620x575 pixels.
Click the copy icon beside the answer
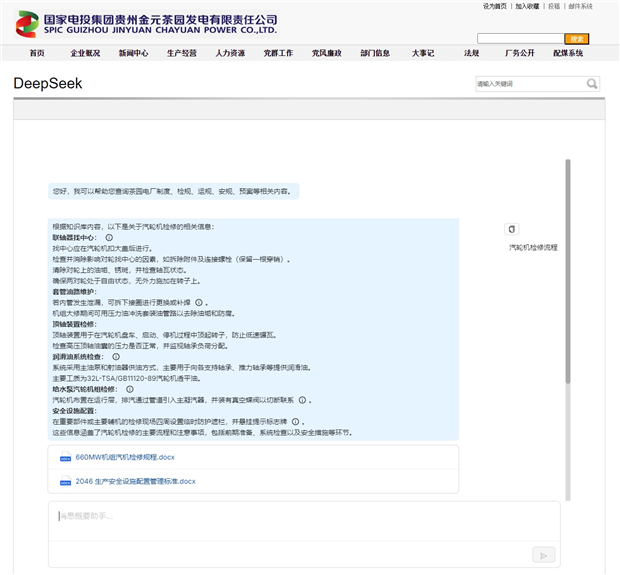tap(511, 229)
